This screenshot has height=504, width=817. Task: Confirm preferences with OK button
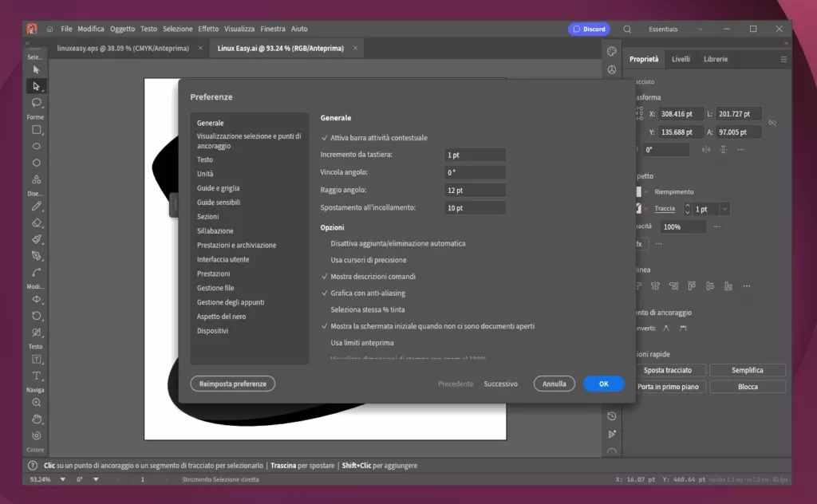603,384
